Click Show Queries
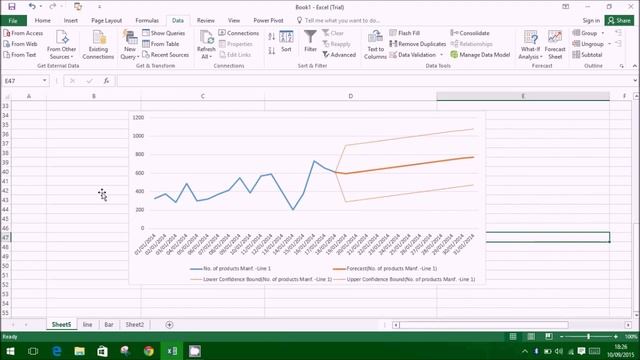The width and height of the screenshot is (640, 360). coord(164,33)
